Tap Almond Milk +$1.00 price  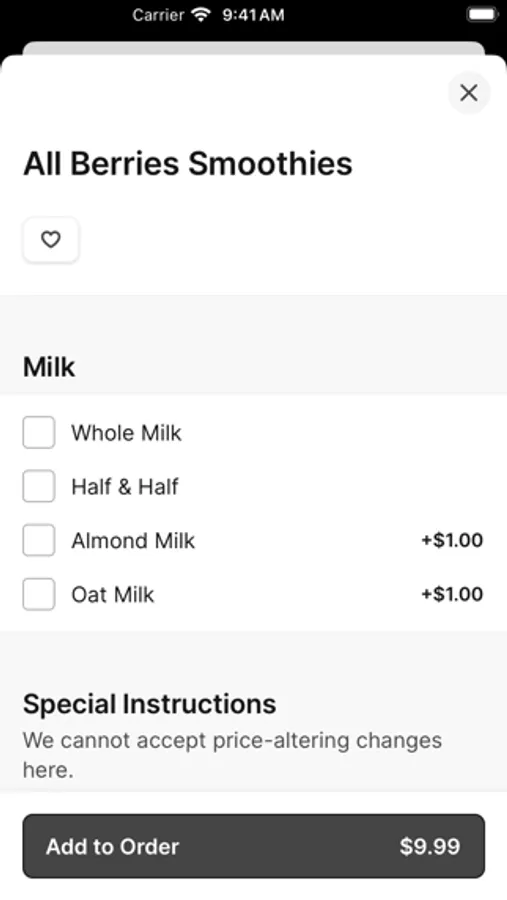coord(452,540)
